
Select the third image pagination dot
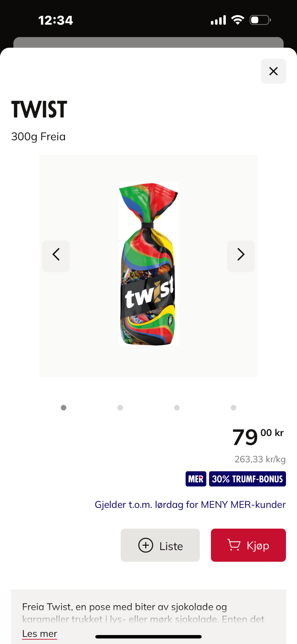point(177,408)
